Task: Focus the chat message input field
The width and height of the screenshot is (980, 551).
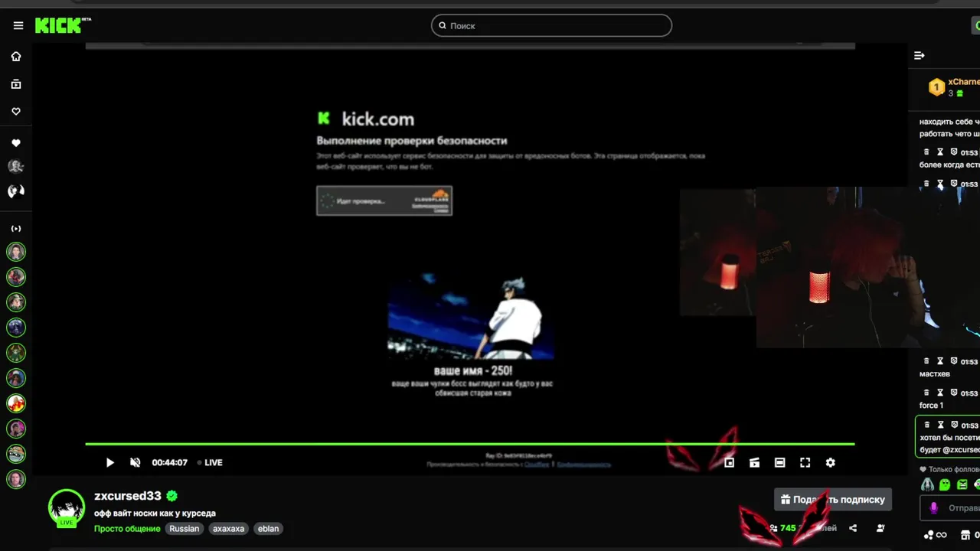Action: [x=950, y=507]
